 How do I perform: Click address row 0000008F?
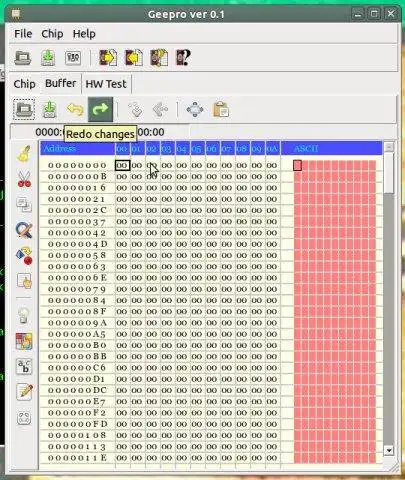pyautogui.click(x=77, y=311)
